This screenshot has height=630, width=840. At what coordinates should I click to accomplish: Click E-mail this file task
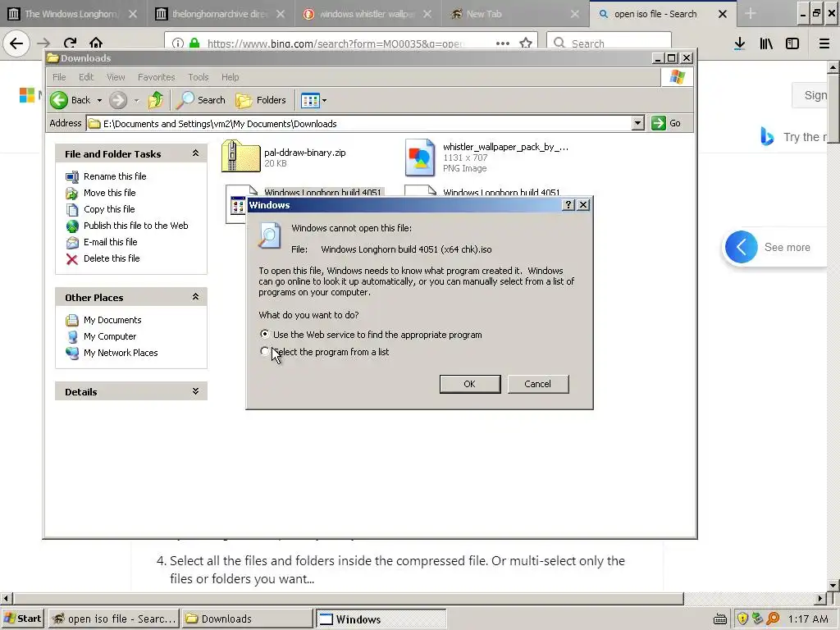tap(110, 242)
